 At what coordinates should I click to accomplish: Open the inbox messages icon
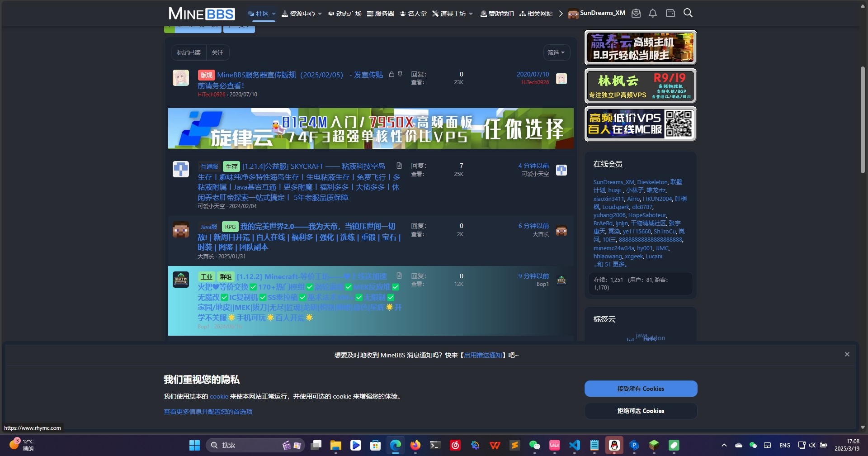[x=636, y=13]
